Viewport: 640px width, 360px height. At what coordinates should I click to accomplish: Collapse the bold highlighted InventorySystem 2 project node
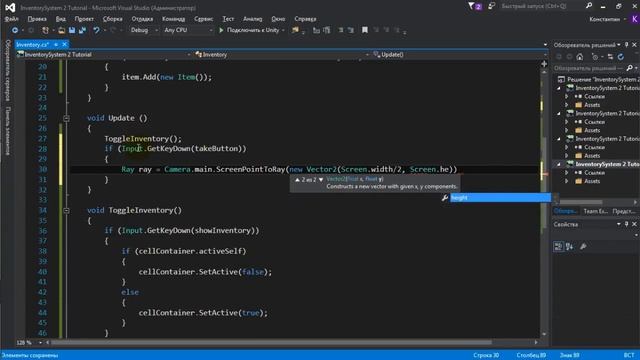559,164
